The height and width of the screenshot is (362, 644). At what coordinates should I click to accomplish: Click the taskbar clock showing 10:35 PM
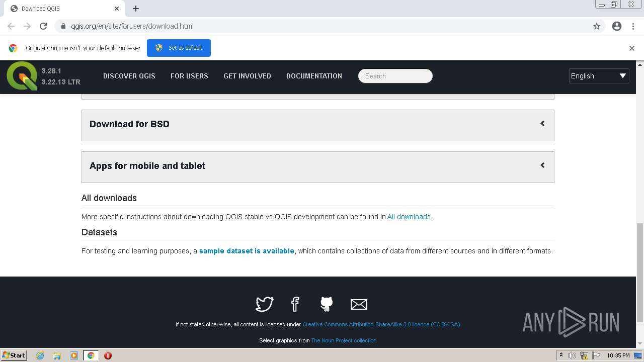coord(618,355)
